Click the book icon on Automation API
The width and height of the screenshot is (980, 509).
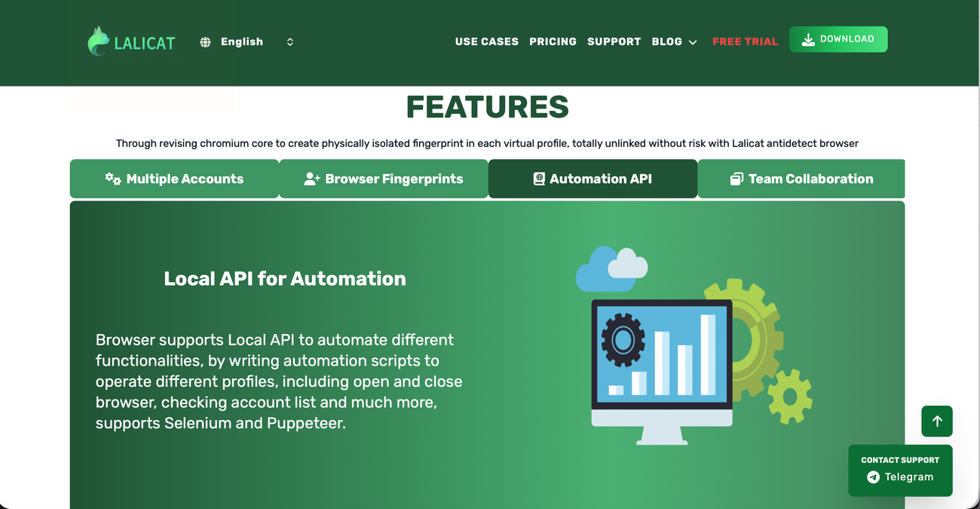click(x=539, y=179)
